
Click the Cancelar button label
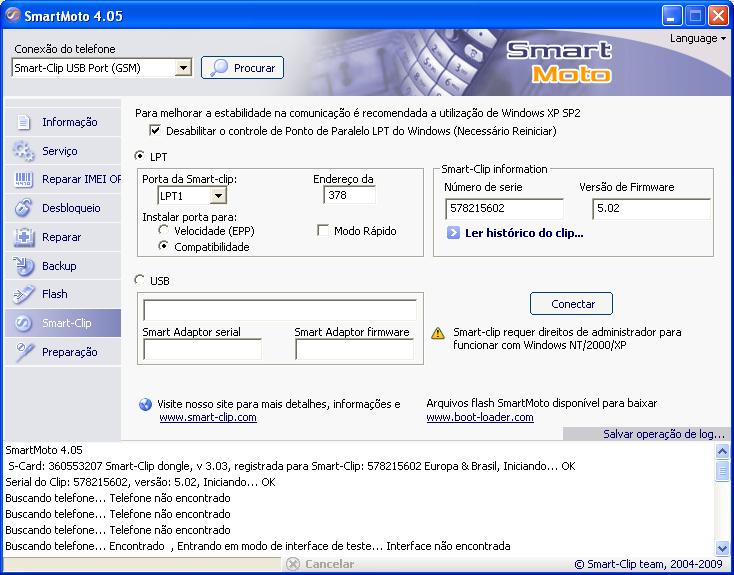[x=329, y=564]
